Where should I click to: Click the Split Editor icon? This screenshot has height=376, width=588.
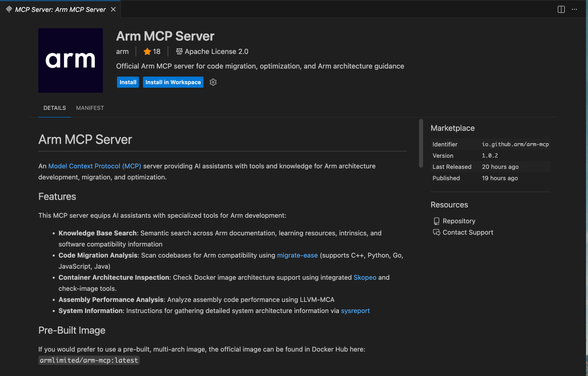(x=560, y=9)
